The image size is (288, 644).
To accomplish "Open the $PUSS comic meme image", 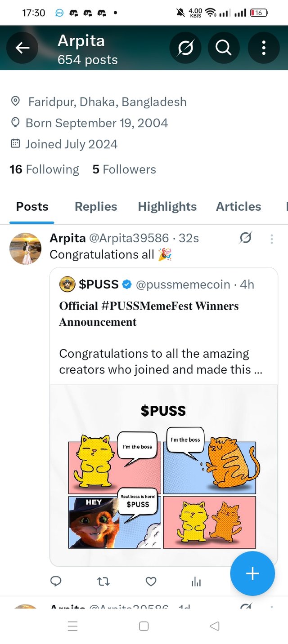I will click(163, 474).
